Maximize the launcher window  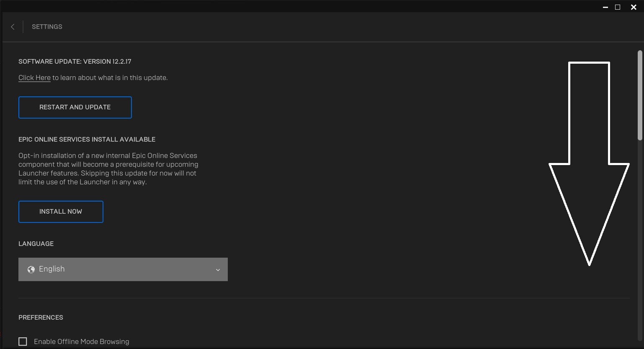coord(618,7)
